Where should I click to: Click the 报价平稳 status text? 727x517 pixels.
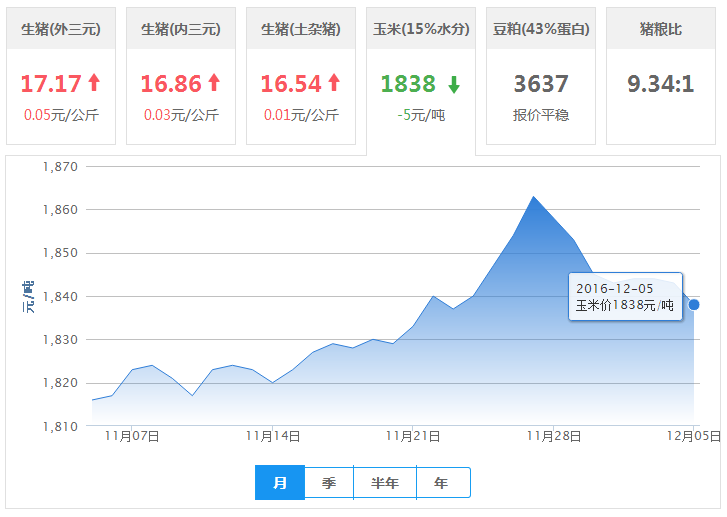541,115
